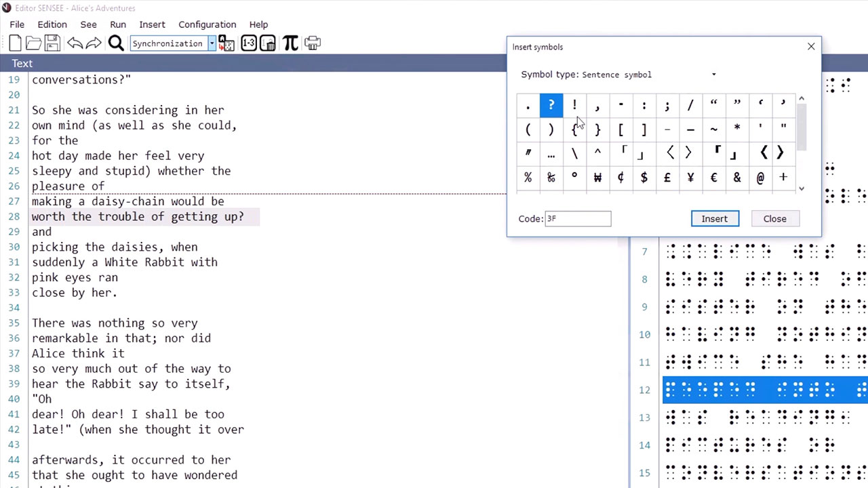Select the at sign symbol
The width and height of the screenshot is (868, 488).
click(x=760, y=178)
